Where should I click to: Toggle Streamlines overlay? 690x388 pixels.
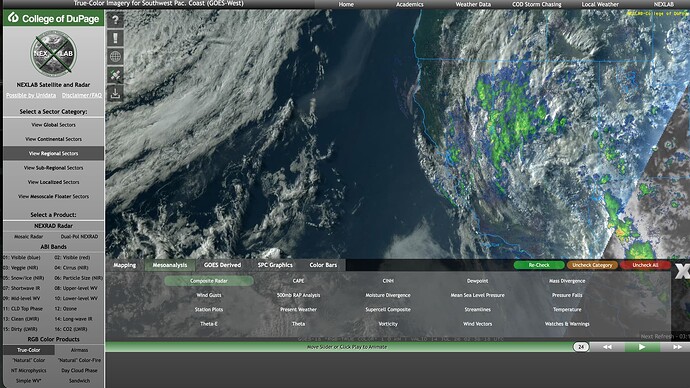[477, 310]
